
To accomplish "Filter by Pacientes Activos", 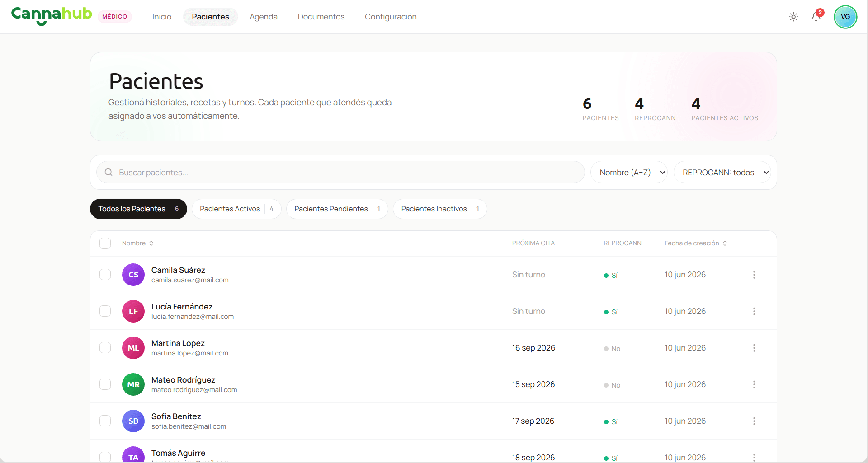I will point(236,209).
